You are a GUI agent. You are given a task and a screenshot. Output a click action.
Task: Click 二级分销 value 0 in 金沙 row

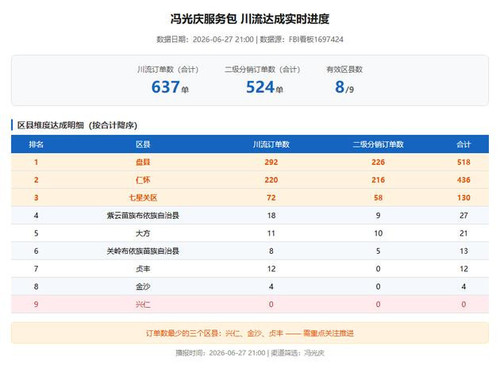[x=378, y=286]
